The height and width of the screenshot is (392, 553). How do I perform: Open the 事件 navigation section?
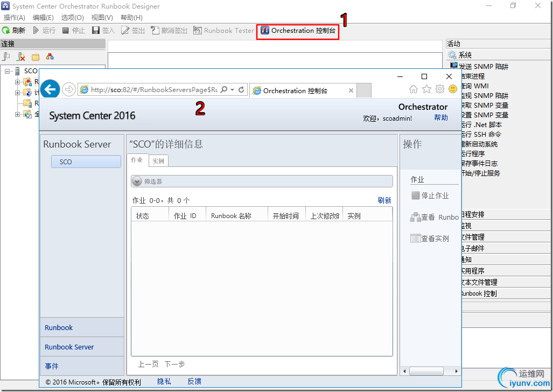coord(82,366)
